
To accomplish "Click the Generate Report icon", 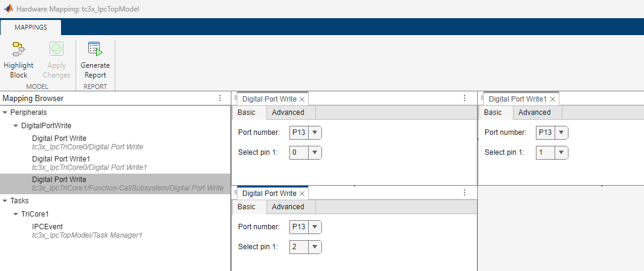I will pyautogui.click(x=95, y=50).
